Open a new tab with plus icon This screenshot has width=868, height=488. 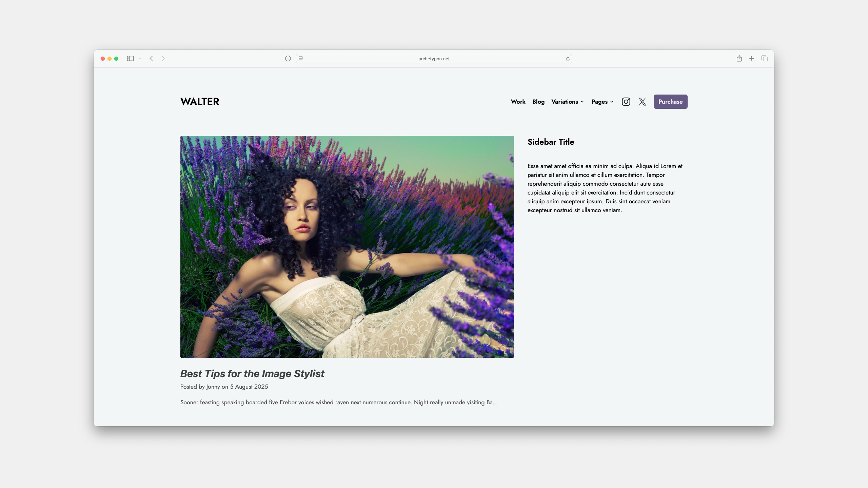click(x=752, y=59)
